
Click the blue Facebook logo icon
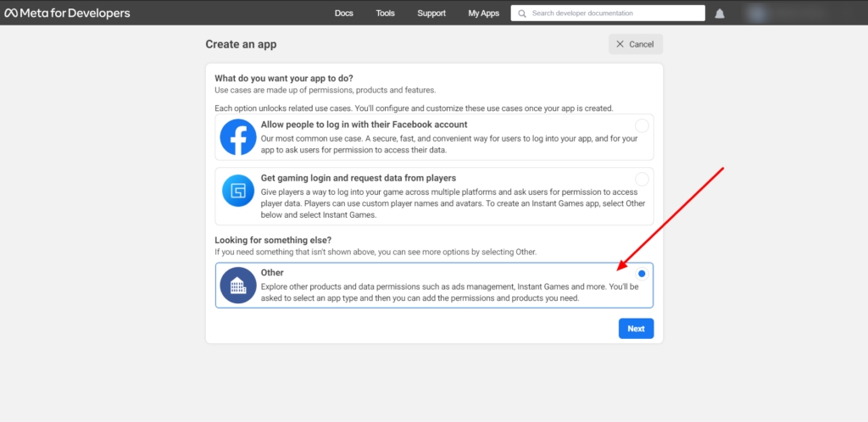(x=238, y=137)
